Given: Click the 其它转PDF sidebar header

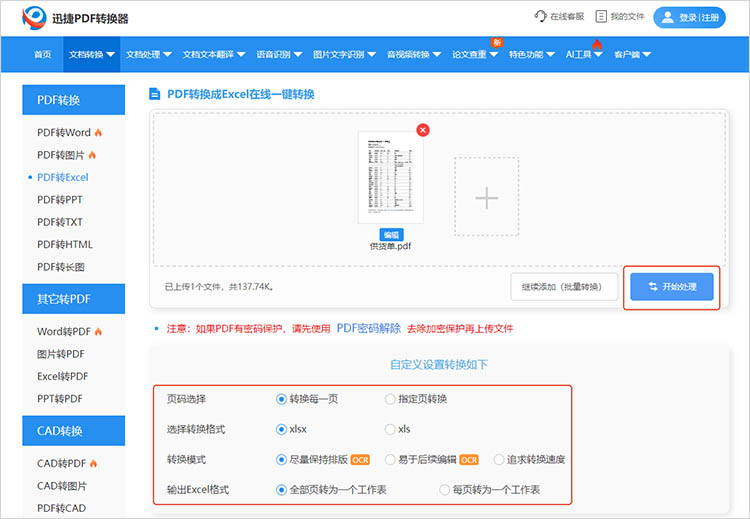Looking at the screenshot, I should pyautogui.click(x=74, y=299).
